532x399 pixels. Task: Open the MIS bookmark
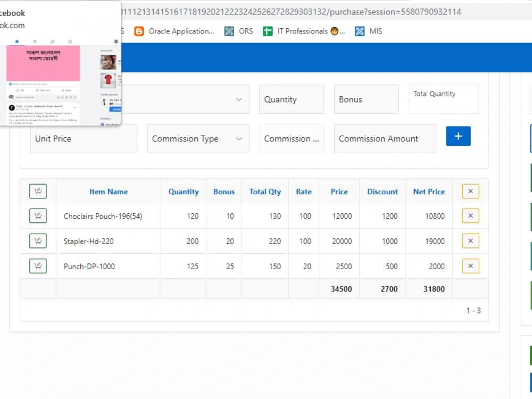click(x=369, y=31)
